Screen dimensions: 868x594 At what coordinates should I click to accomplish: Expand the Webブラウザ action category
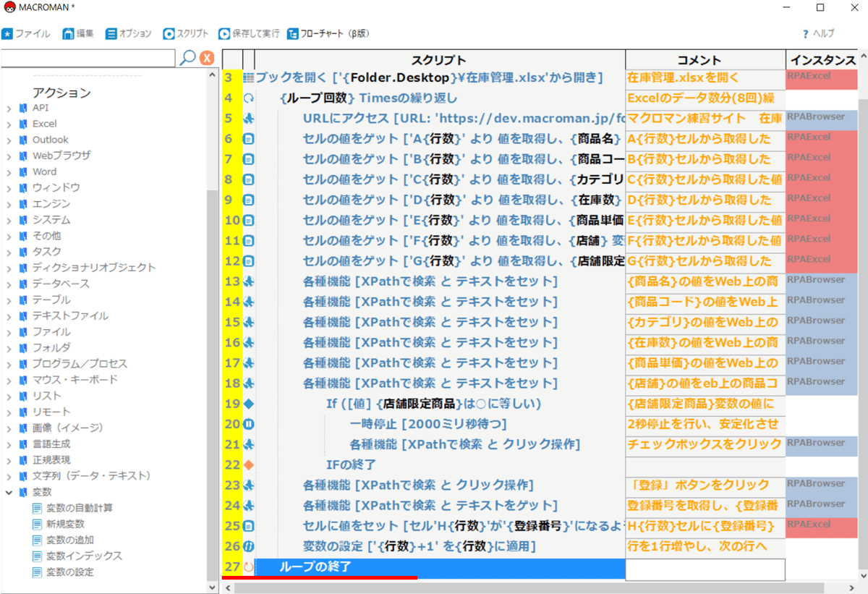[9, 156]
